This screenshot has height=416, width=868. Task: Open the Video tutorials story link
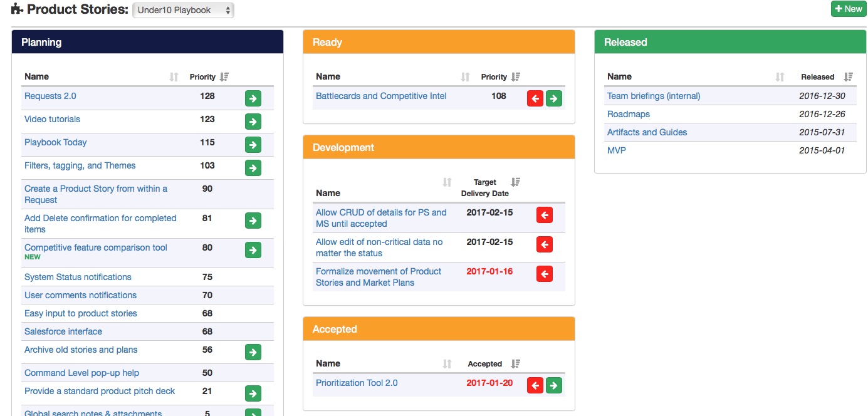pos(52,119)
